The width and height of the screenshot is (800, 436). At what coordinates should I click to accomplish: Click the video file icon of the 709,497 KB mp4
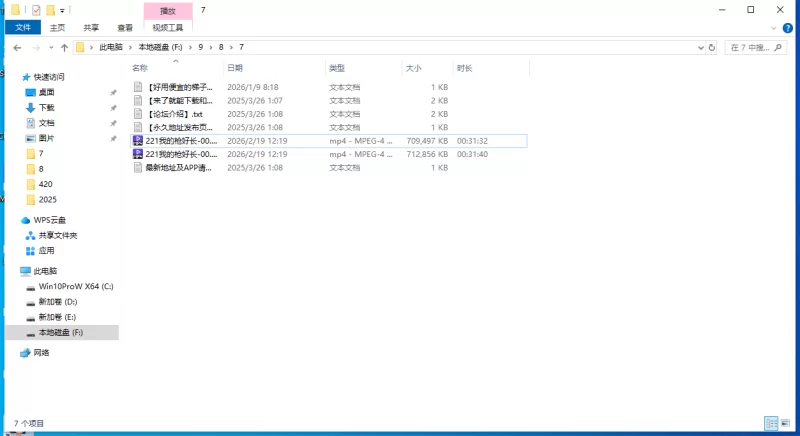[x=138, y=141]
